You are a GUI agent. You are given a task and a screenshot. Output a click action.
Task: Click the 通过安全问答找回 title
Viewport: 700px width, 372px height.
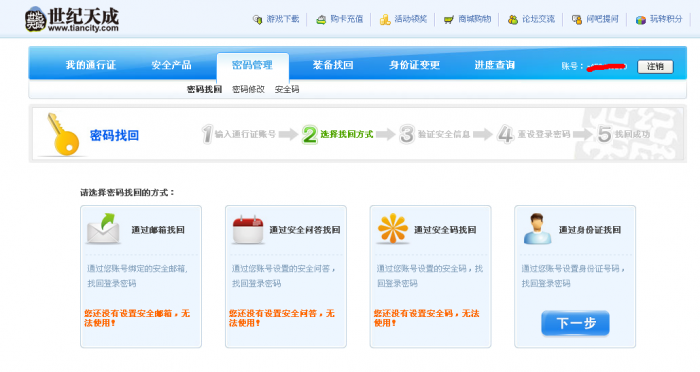[x=305, y=230]
